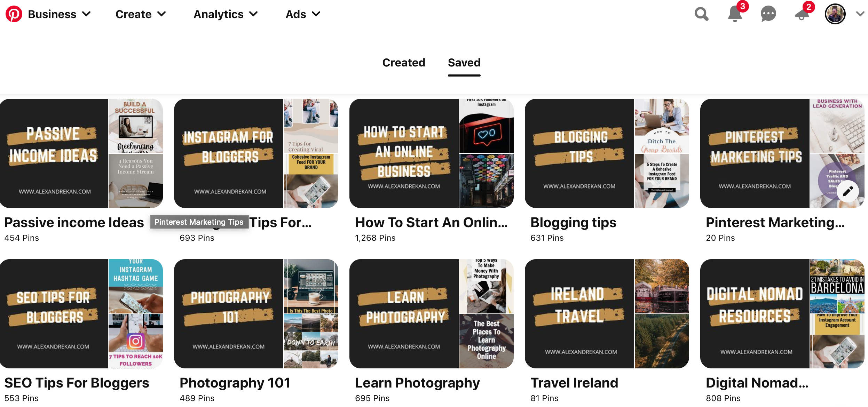Open the Photography 101 board cover

256,313
